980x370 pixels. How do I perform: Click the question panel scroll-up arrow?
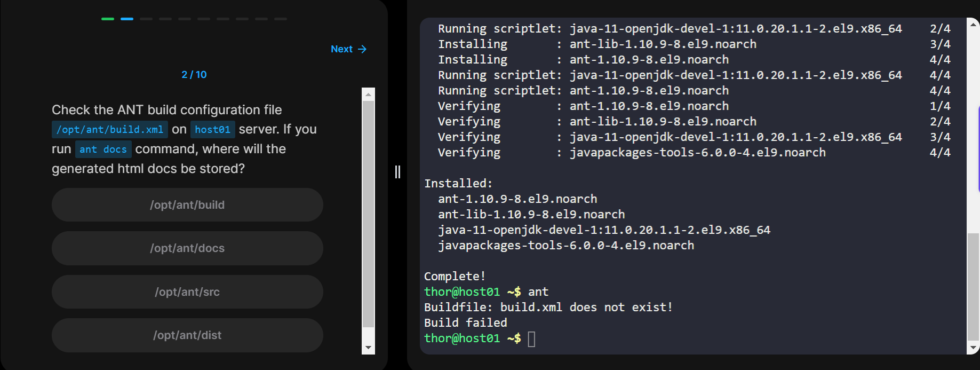click(368, 95)
